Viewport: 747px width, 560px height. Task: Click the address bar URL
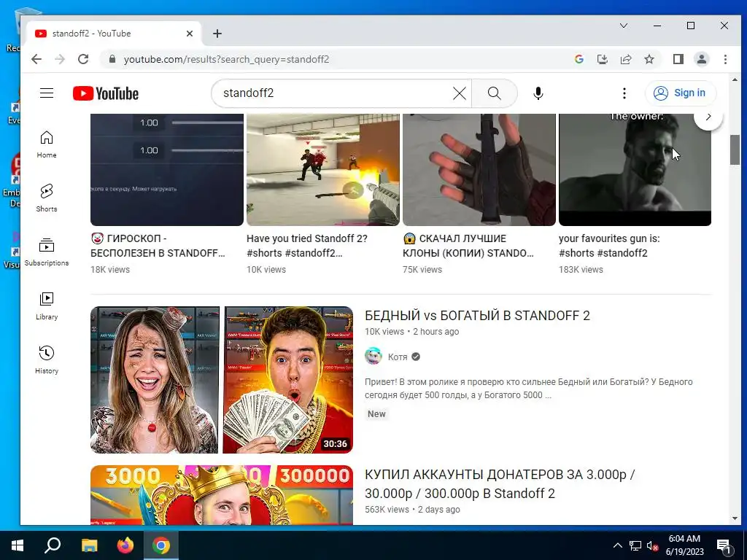point(226,60)
